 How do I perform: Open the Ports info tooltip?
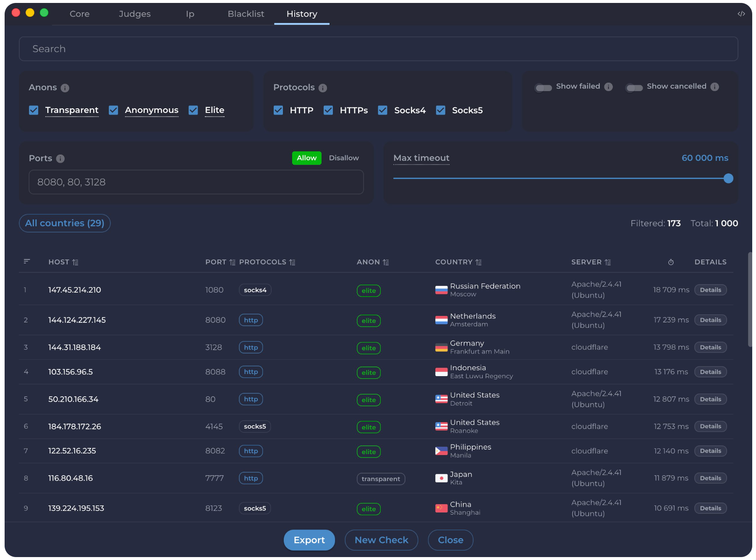tap(60, 159)
